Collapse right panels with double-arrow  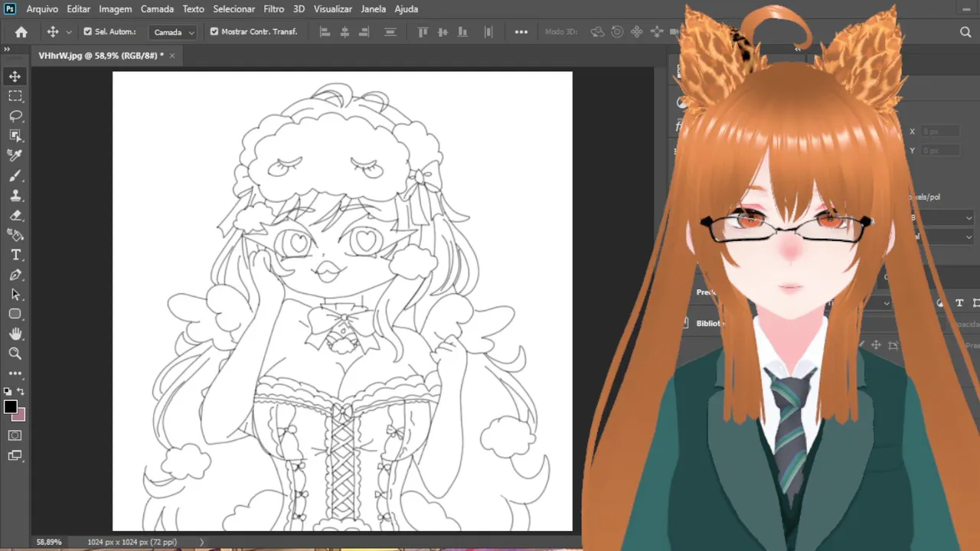tap(798, 49)
